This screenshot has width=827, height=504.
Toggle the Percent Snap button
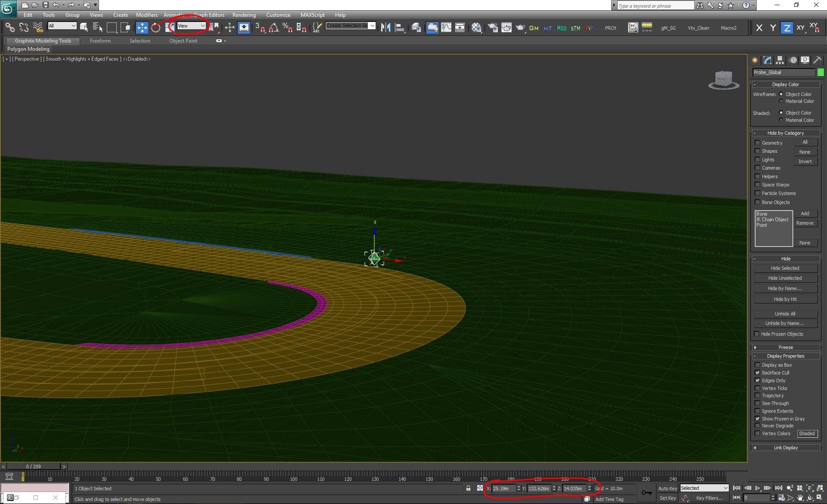[287, 28]
